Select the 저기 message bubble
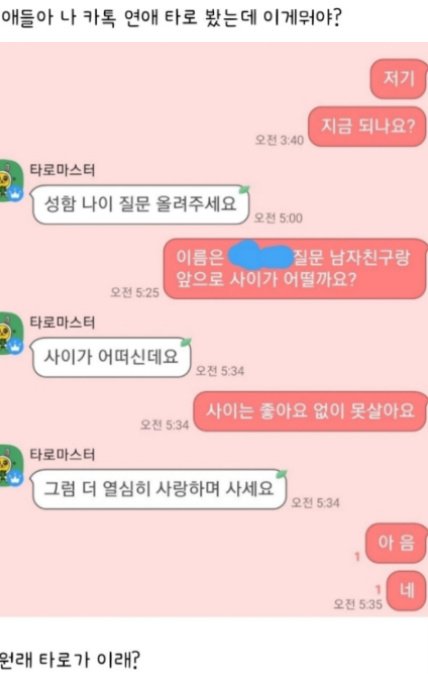428x693 pixels. (398, 79)
